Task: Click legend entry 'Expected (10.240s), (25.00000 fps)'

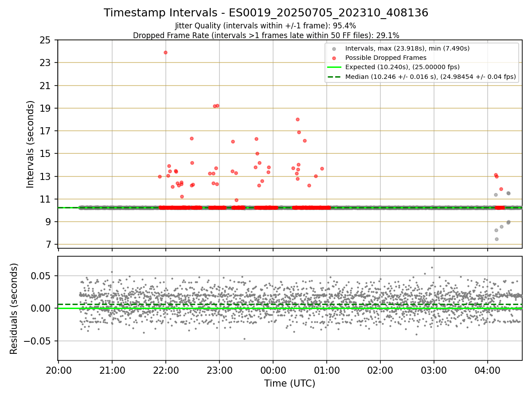Action: pyautogui.click(x=403, y=67)
